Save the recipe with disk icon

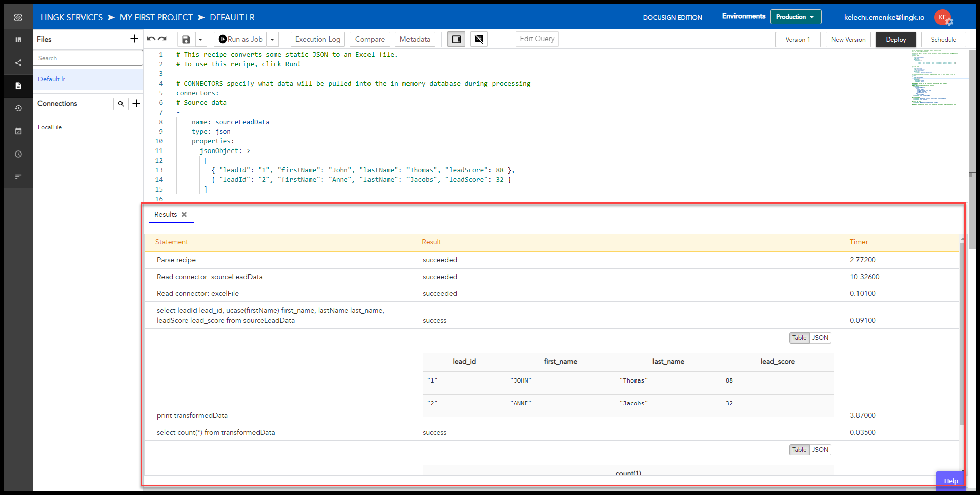186,40
